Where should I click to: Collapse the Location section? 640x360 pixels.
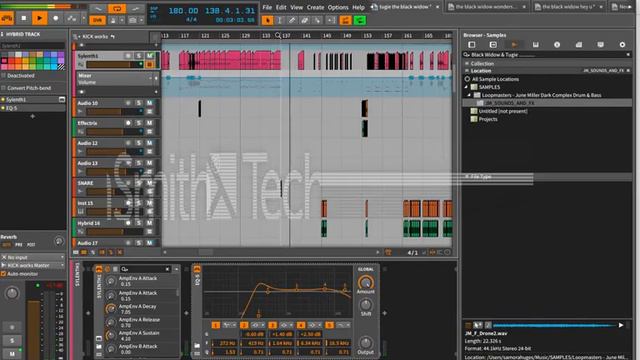click(467, 71)
